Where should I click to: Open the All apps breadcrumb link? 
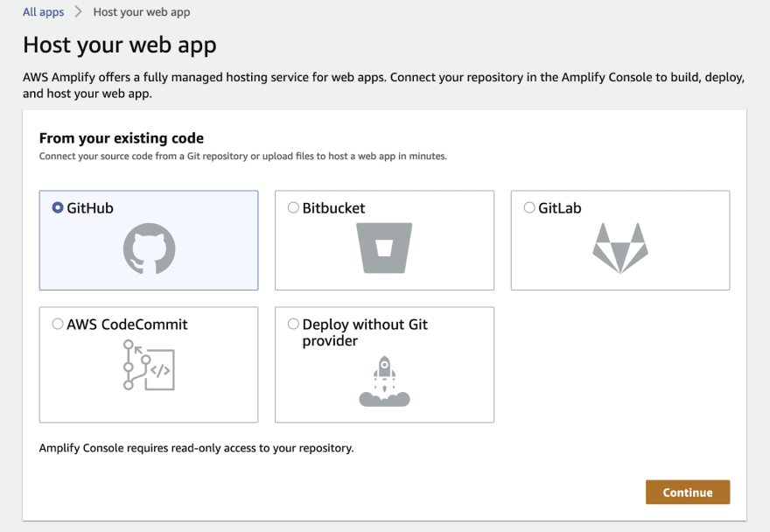[43, 12]
